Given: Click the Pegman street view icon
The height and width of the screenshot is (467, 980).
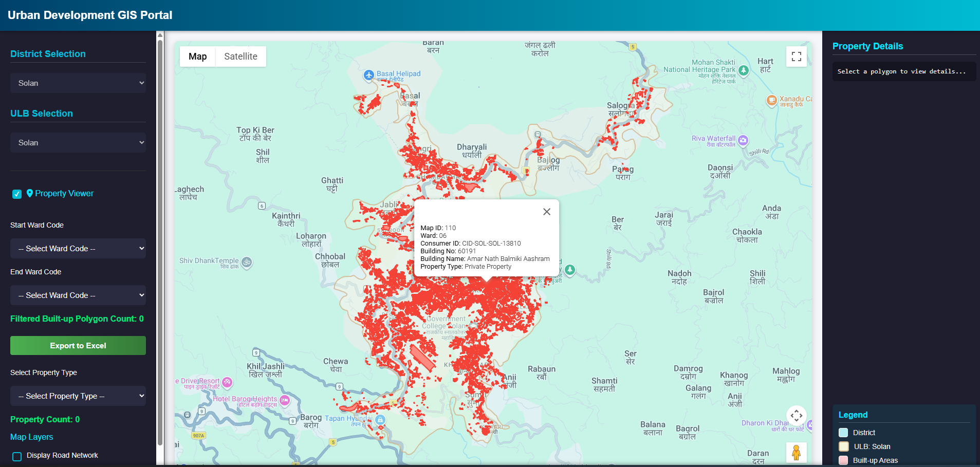Looking at the screenshot, I should (797, 453).
